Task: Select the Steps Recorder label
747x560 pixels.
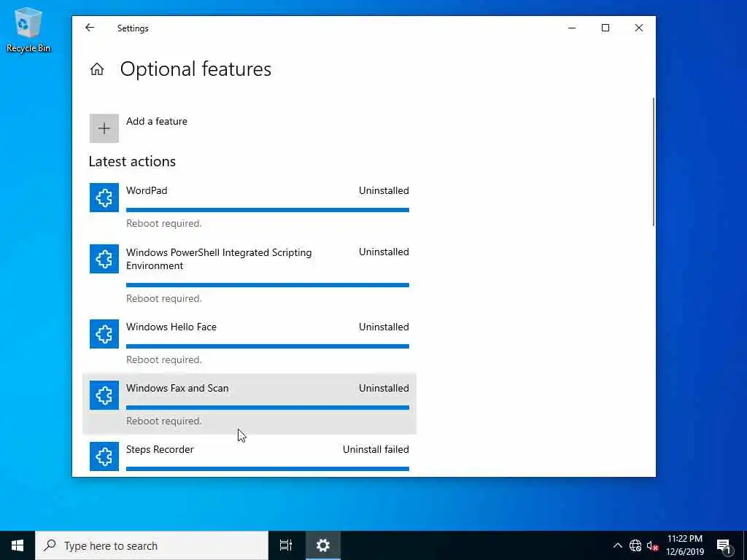Action: click(160, 449)
